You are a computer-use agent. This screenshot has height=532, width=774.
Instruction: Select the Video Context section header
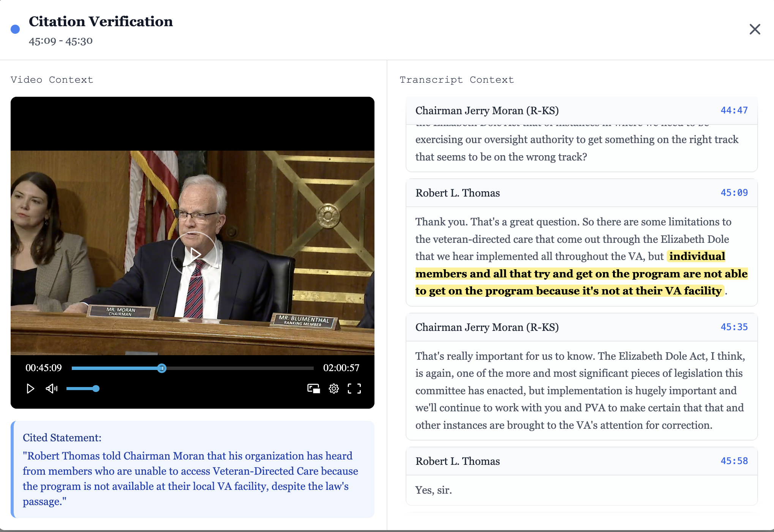tap(52, 79)
